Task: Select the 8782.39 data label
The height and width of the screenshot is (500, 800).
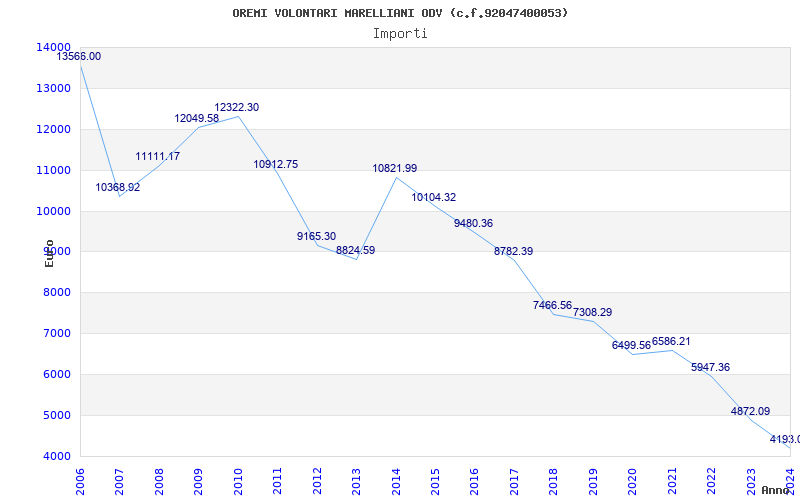Action: pyautogui.click(x=513, y=252)
